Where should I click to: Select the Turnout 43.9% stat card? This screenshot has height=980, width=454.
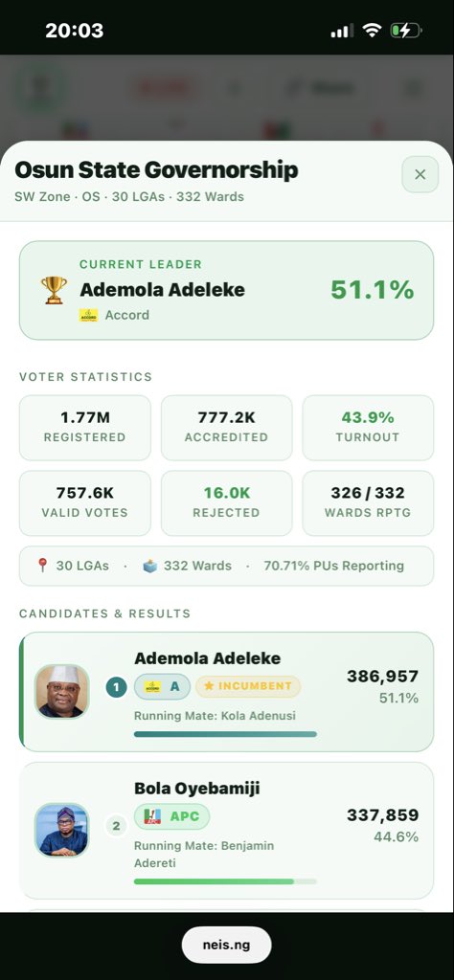pyautogui.click(x=368, y=428)
